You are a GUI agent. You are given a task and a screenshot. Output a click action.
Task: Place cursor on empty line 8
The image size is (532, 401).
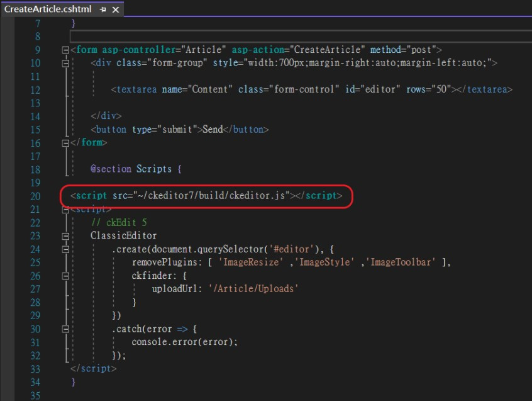tap(301, 37)
